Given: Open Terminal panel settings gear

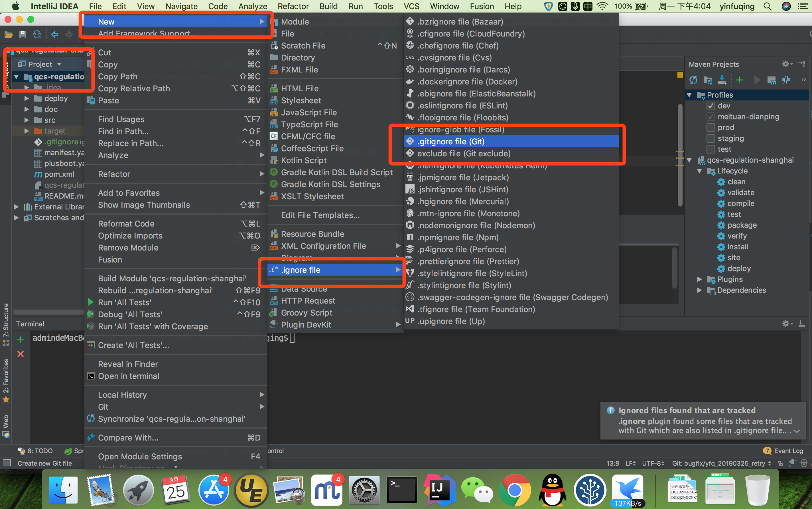Looking at the screenshot, I should coord(787,324).
